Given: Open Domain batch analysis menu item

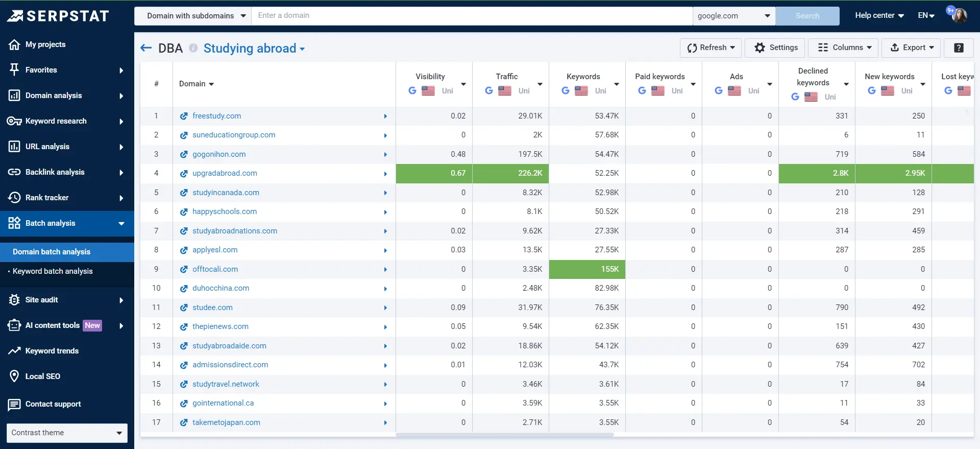Looking at the screenshot, I should [x=67, y=252].
